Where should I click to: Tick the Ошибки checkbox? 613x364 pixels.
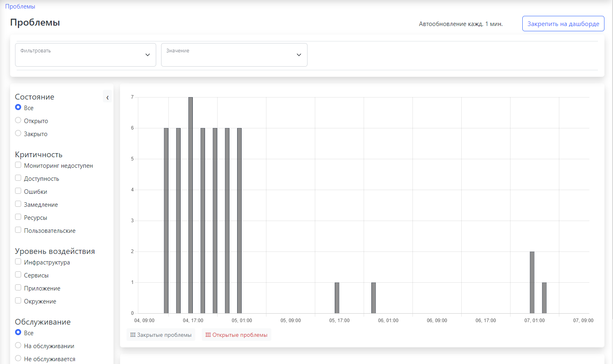pos(18,191)
